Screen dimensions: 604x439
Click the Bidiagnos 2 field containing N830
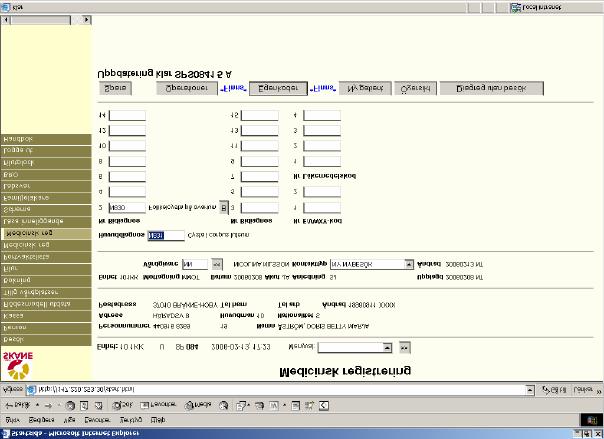point(127,208)
